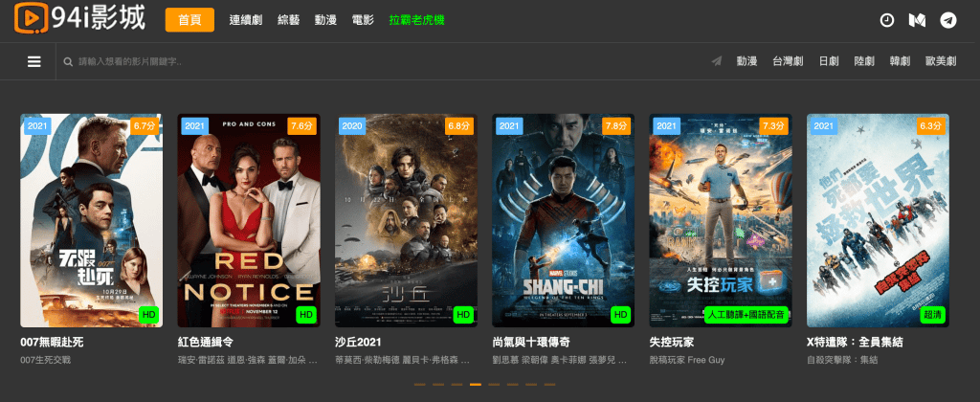Open the 台灣劇 category link
Image resolution: width=980 pixels, height=402 pixels.
click(x=788, y=61)
